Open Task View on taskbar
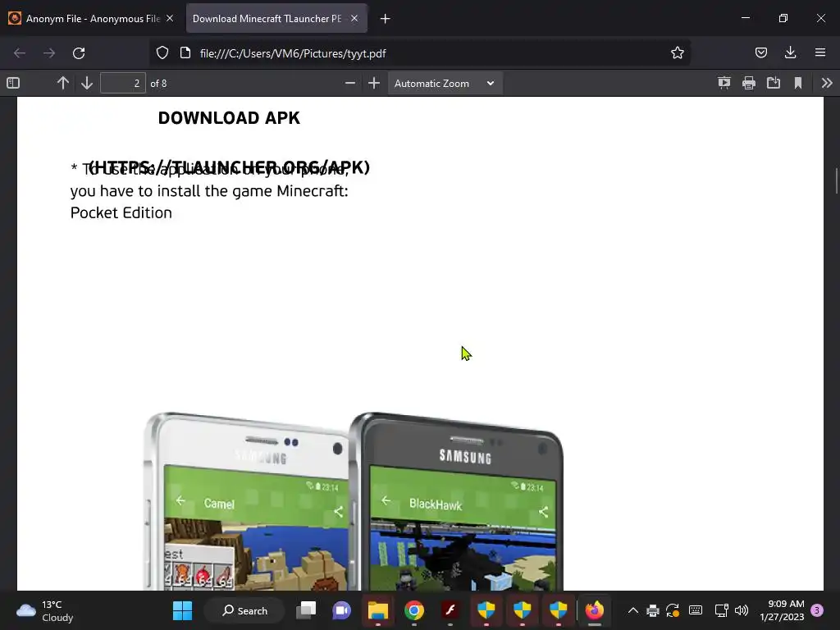Screen dimensions: 840x630 click(307, 610)
